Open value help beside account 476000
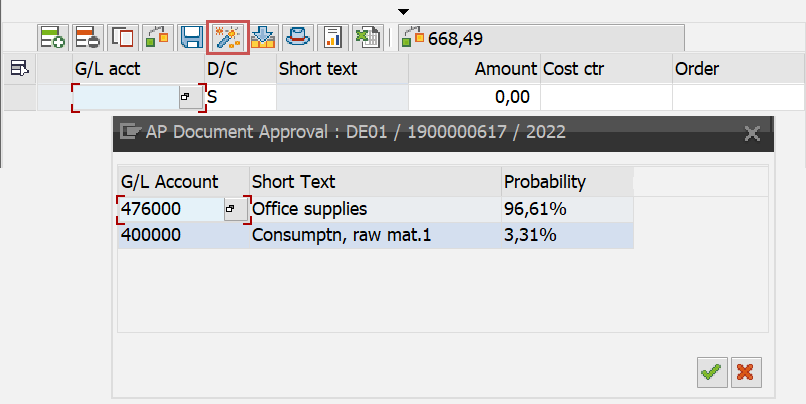Screen dimensions: 806x404 (x=231, y=209)
